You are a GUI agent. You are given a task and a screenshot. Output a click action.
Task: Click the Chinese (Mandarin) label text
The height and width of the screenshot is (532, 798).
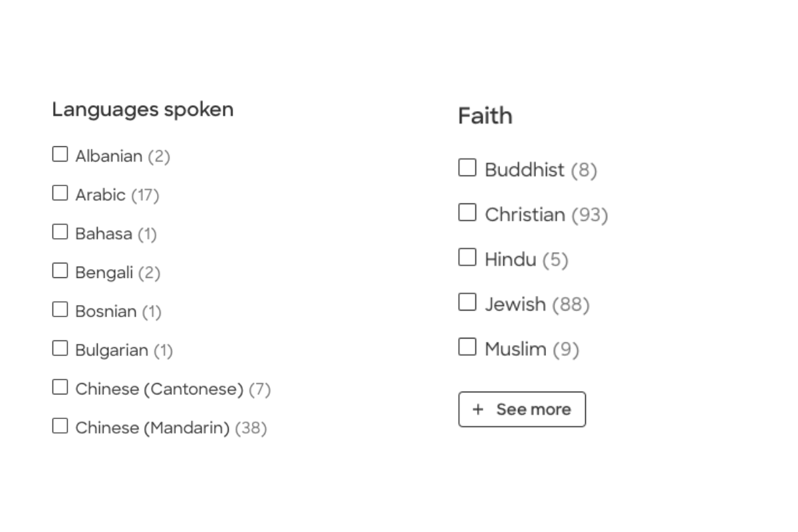152,428
